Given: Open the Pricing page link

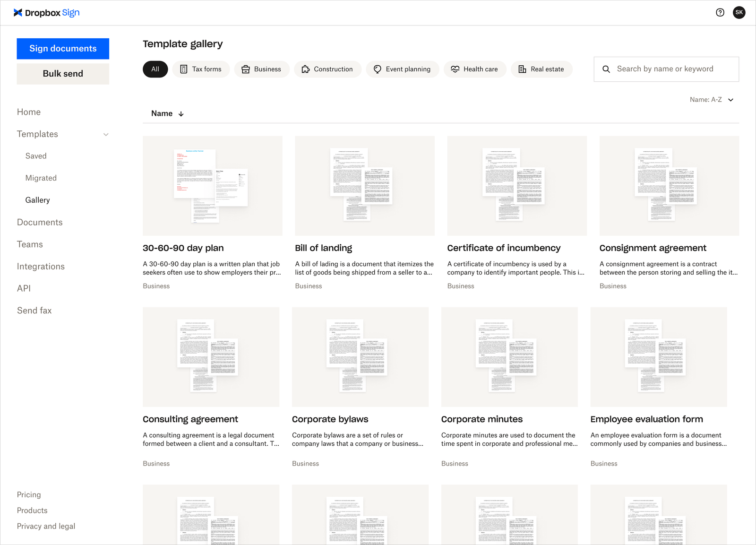Looking at the screenshot, I should (x=29, y=494).
